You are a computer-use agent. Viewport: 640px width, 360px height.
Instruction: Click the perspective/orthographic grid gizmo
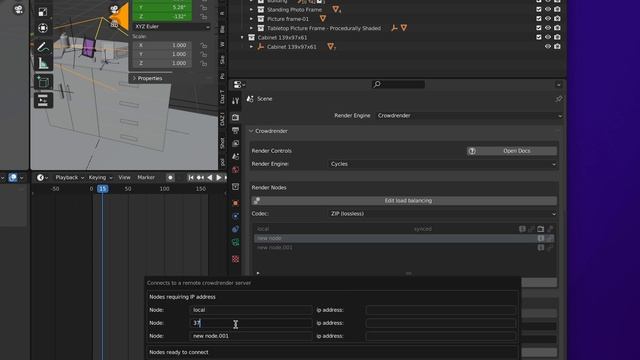pos(114,24)
